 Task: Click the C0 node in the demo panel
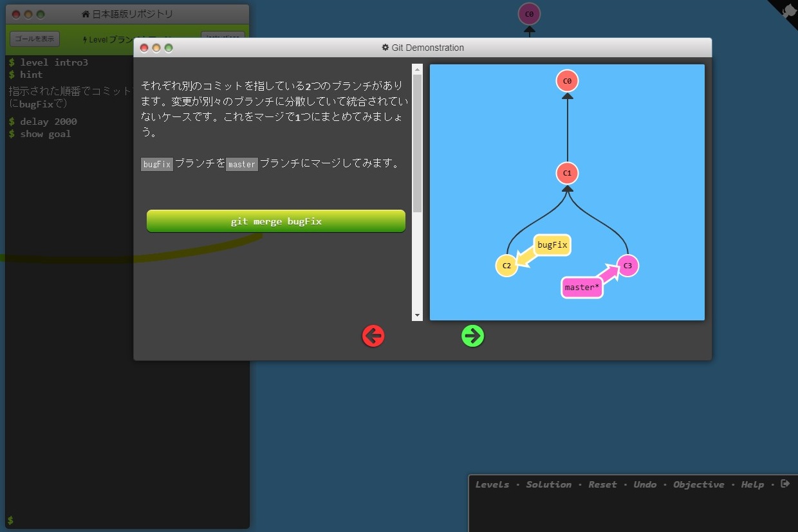tap(567, 81)
